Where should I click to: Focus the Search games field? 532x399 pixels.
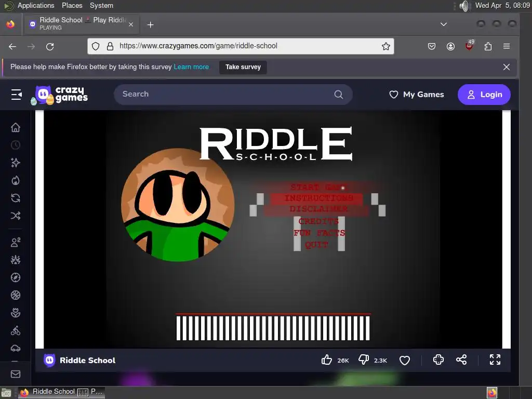pos(233,95)
